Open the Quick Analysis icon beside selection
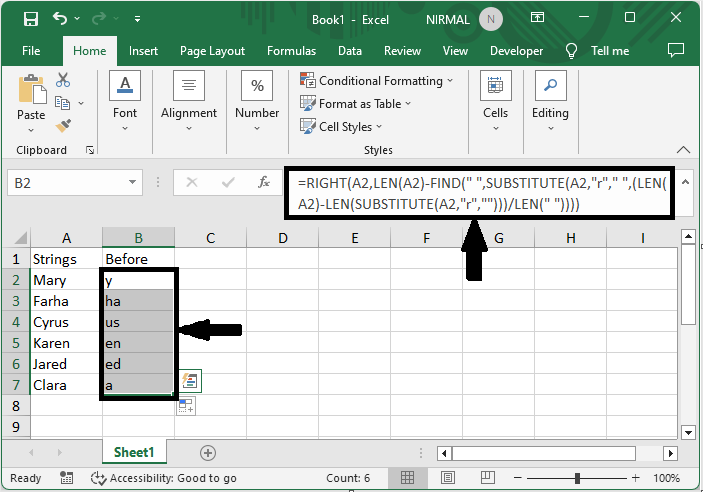Screen dimensions: 703x492 pyautogui.click(x=190, y=380)
